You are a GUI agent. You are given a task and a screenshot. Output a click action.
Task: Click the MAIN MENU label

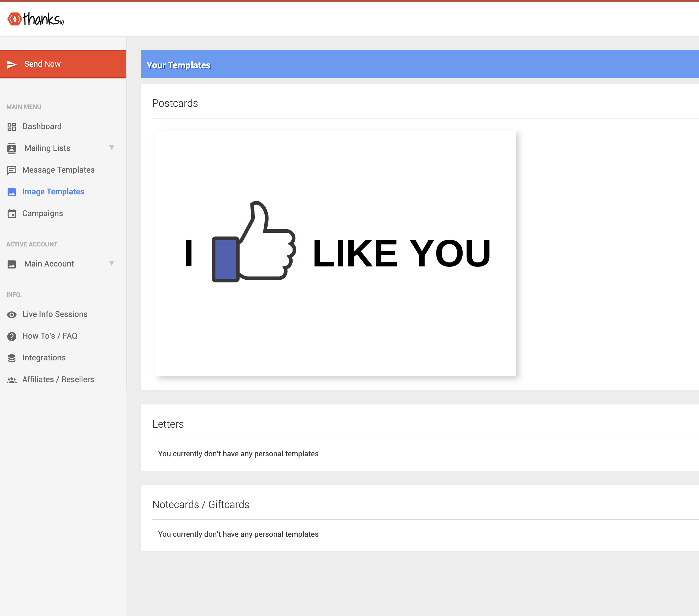coord(23,107)
